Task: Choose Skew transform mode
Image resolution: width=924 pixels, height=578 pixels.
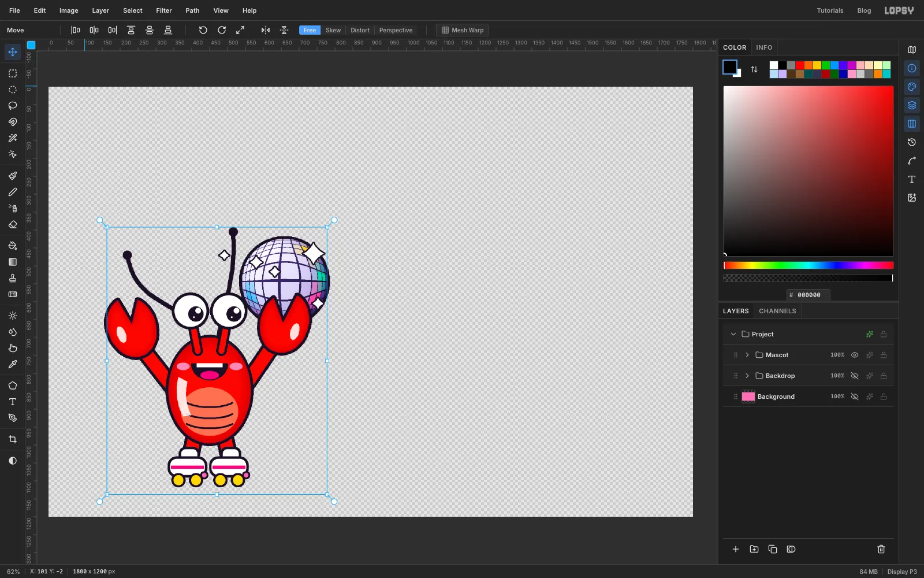Action: tap(333, 30)
